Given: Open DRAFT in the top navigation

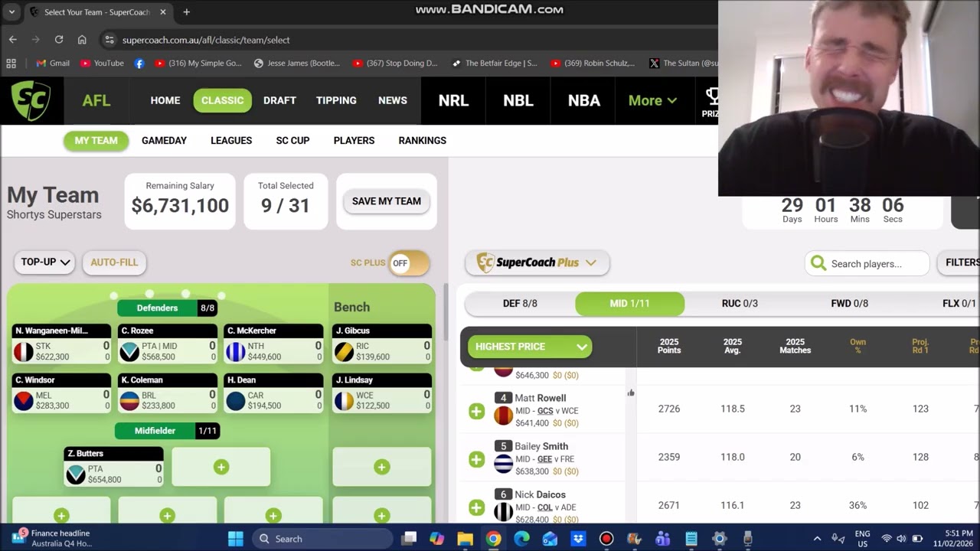Looking at the screenshot, I should click(x=279, y=100).
